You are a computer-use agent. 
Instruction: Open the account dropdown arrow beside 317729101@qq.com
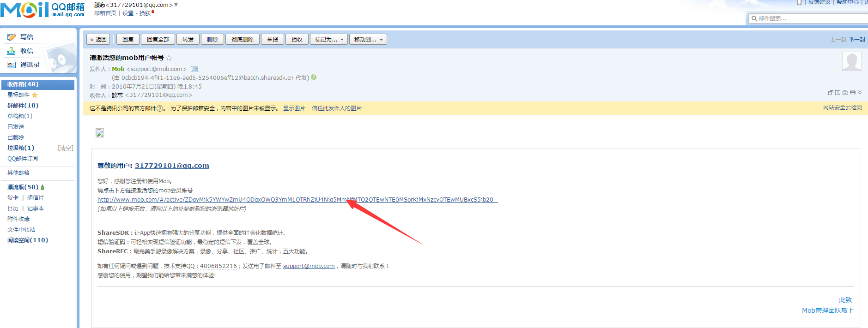tap(176, 5)
